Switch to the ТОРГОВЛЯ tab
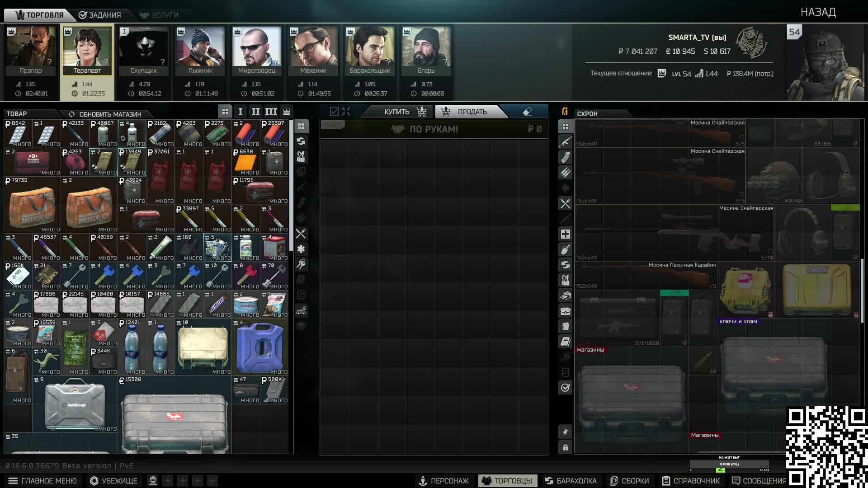This screenshot has width=868, height=488. coord(39,15)
